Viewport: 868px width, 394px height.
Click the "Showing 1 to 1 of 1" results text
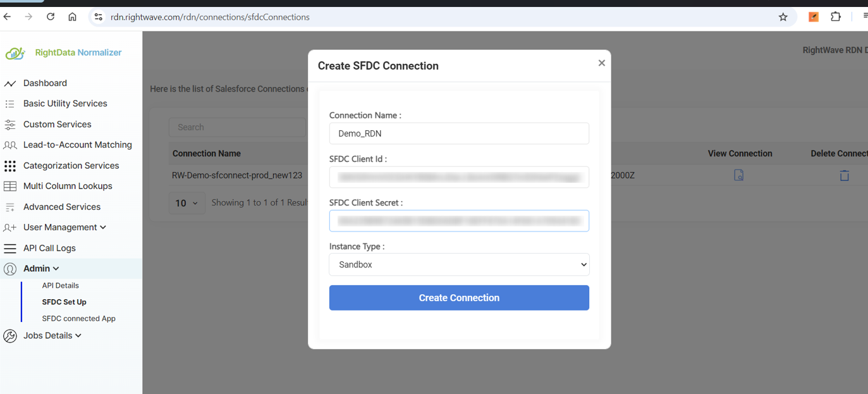(x=260, y=203)
